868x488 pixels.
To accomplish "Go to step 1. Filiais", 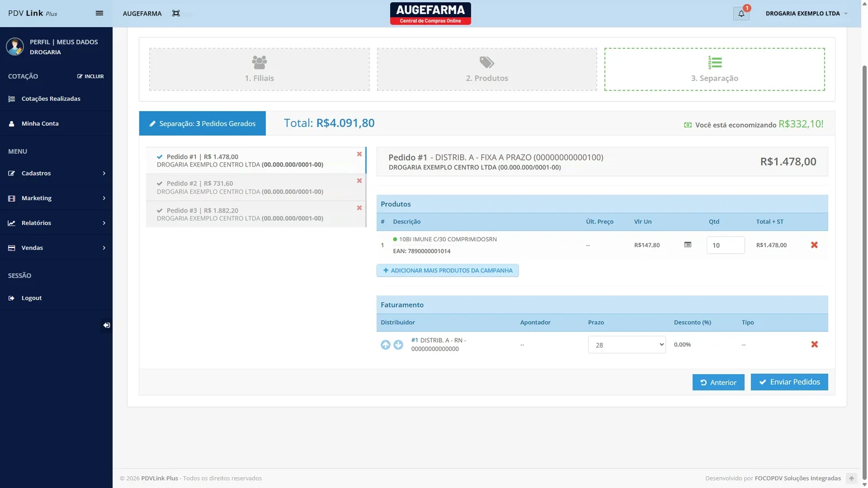I will [259, 69].
